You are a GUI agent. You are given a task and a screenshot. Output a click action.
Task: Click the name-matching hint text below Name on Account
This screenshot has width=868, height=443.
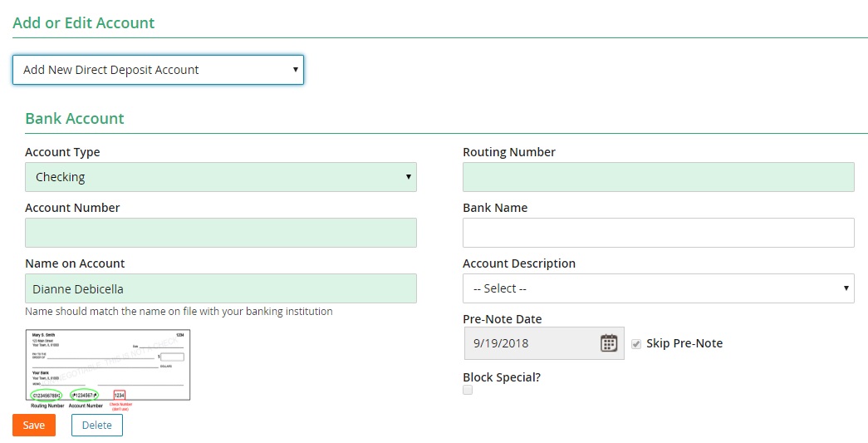click(179, 312)
